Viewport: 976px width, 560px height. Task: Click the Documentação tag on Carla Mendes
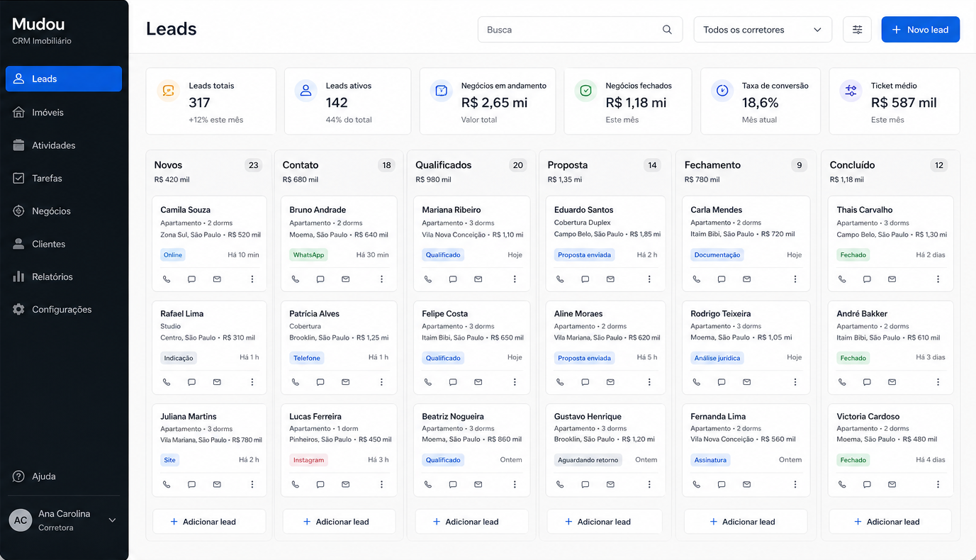pos(717,254)
